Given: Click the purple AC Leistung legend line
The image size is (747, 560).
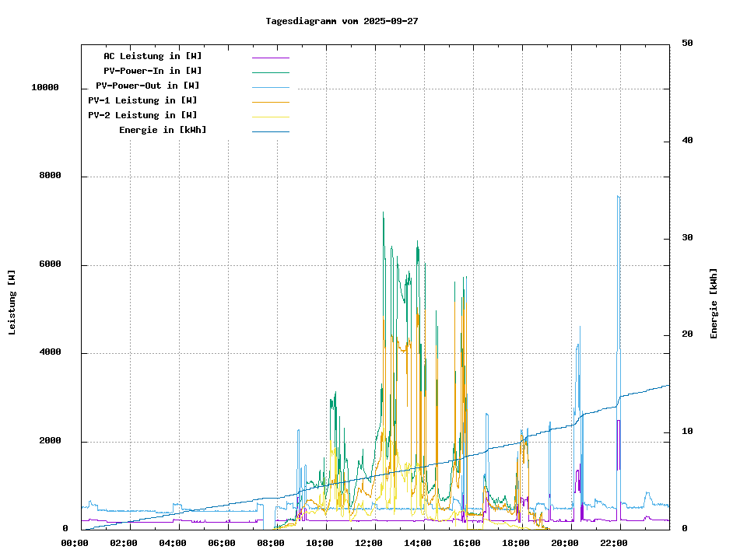Looking at the screenshot, I should pyautogui.click(x=270, y=58).
